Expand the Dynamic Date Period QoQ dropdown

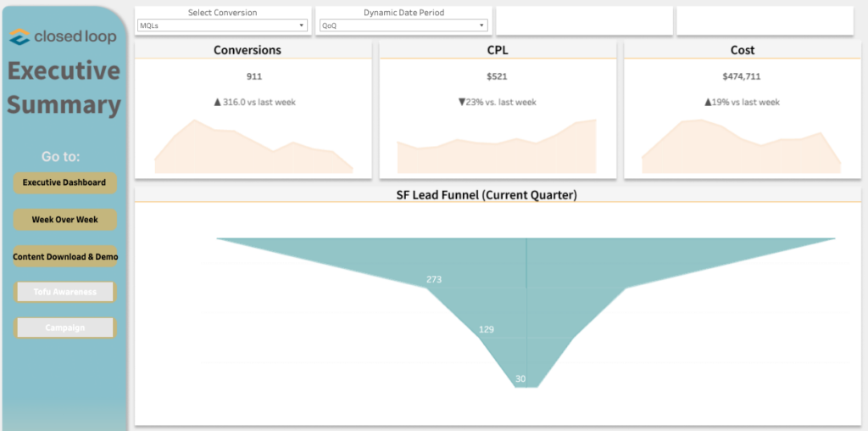[402, 25]
